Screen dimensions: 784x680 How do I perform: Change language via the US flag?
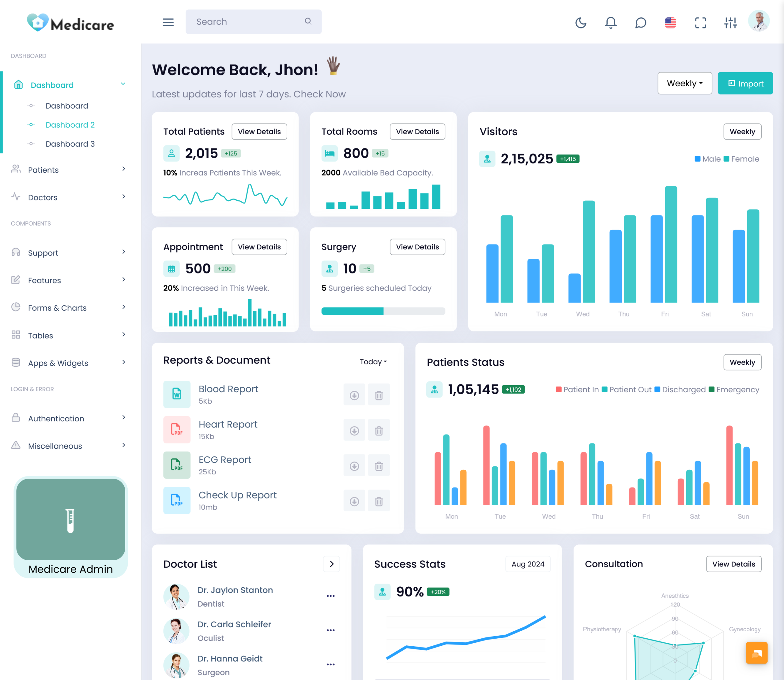coord(670,22)
